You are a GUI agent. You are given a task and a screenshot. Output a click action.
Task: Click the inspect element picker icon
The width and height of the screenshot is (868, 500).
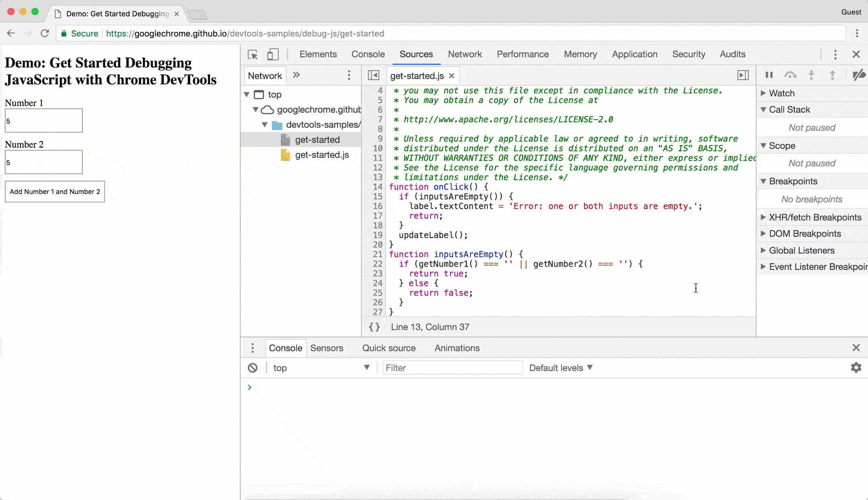click(x=253, y=54)
